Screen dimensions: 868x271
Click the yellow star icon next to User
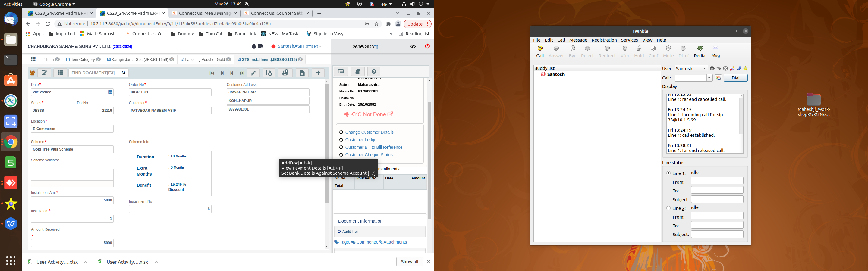pos(745,69)
